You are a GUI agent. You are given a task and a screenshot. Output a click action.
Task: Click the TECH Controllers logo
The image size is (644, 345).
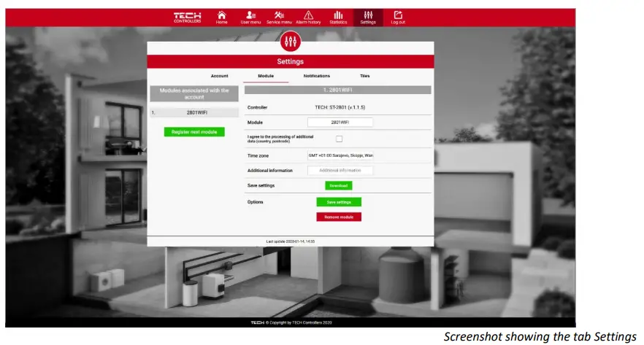[187, 18]
